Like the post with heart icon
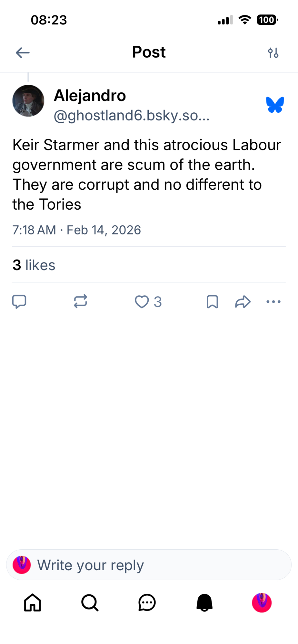 click(x=142, y=302)
